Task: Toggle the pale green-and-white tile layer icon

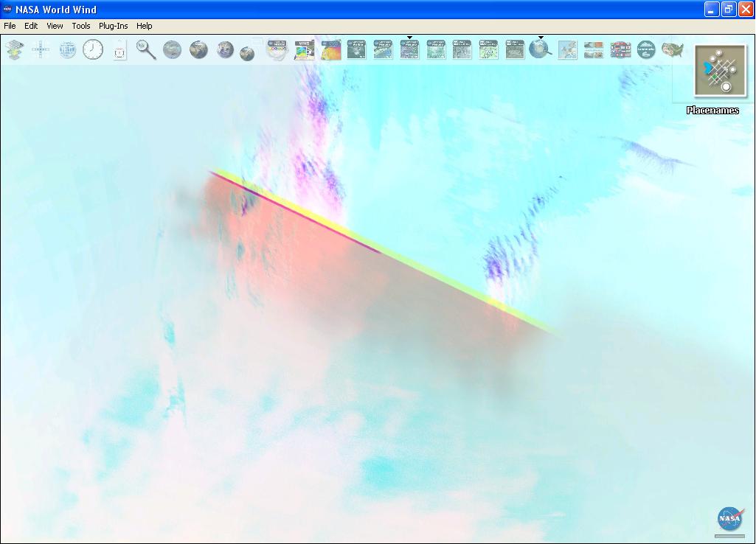Action: pos(488,49)
